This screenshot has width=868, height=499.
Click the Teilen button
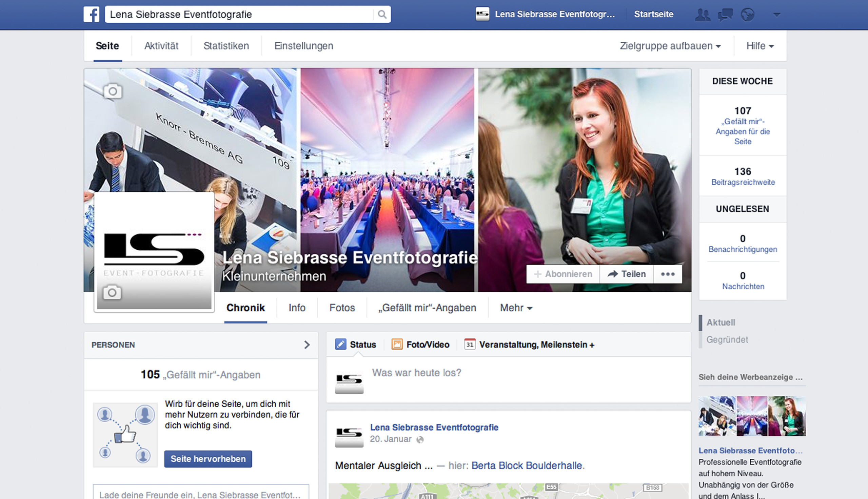coord(627,274)
